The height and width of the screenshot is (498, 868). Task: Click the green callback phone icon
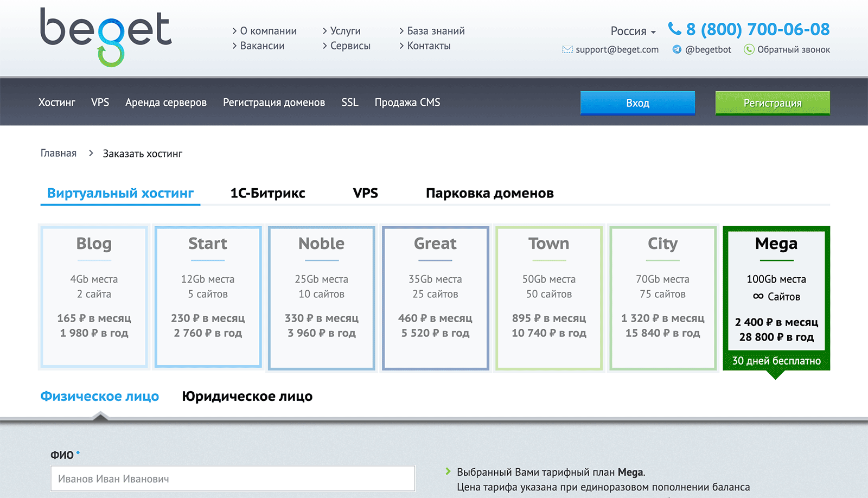(749, 49)
